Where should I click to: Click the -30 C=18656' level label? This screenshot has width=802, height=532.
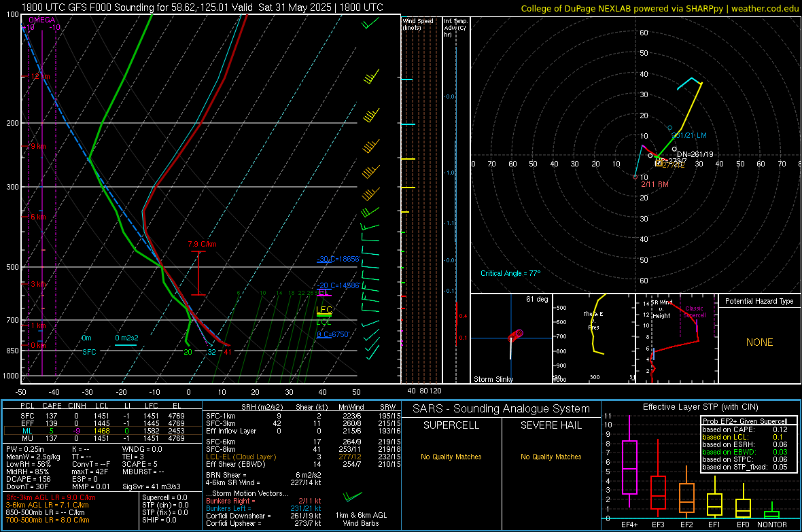click(338, 259)
